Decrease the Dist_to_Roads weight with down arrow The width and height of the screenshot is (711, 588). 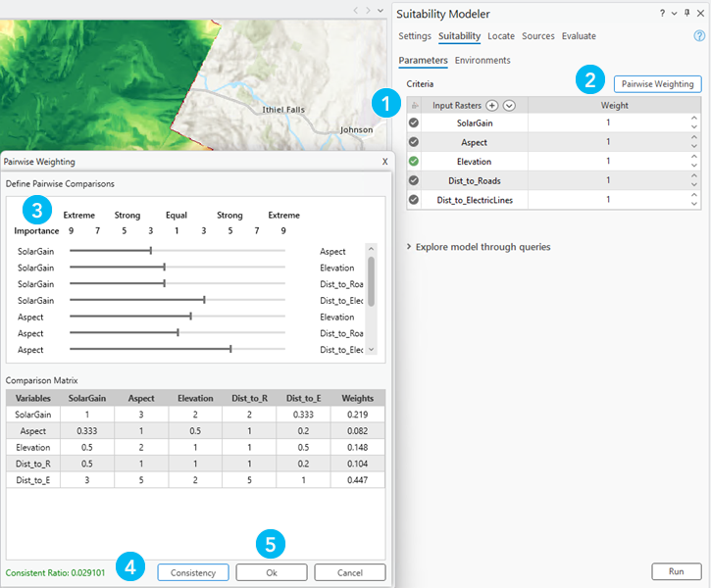pos(693,185)
